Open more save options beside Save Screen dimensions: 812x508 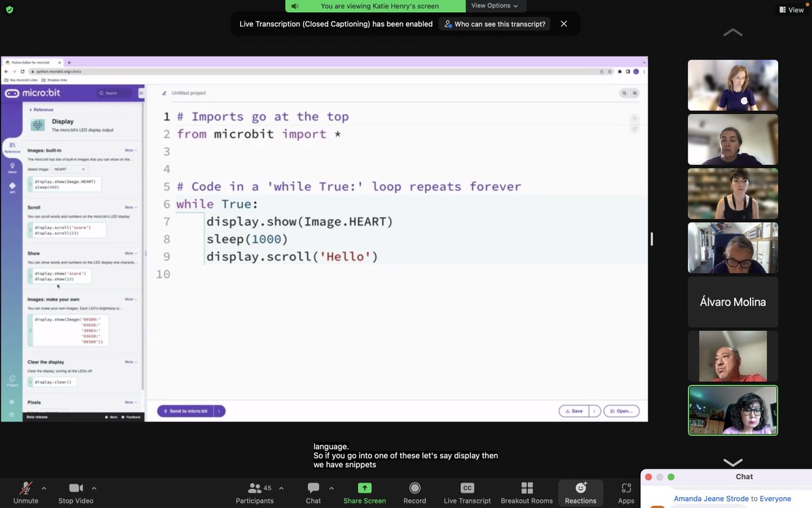click(x=595, y=411)
